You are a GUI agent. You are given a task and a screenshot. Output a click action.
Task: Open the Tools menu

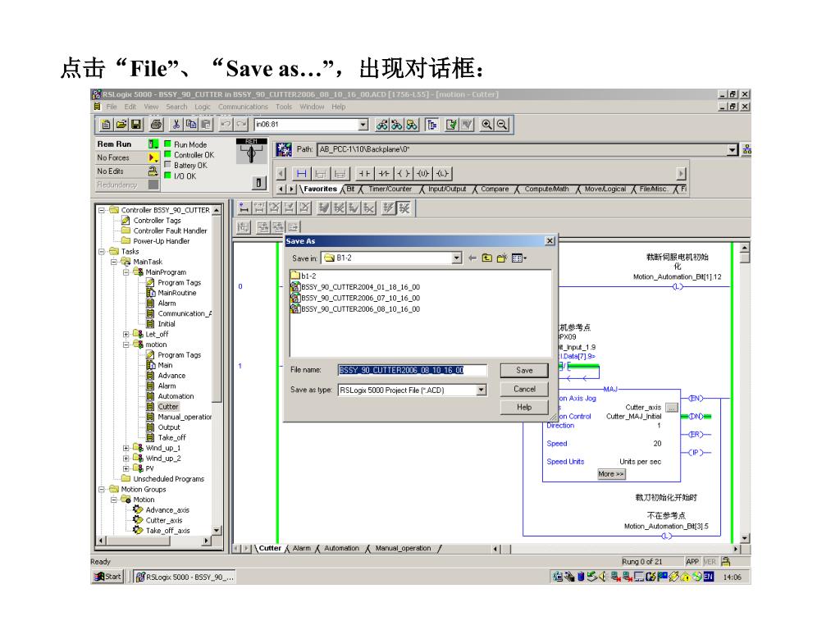click(x=284, y=107)
